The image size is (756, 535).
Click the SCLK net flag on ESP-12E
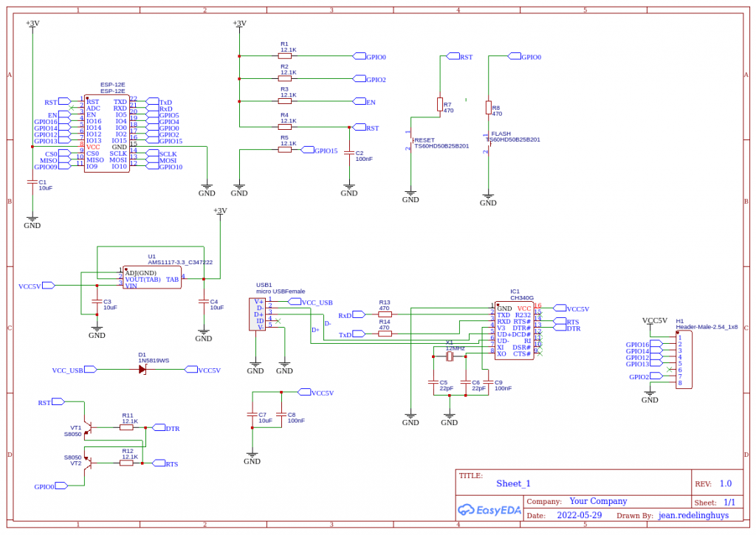point(162,153)
